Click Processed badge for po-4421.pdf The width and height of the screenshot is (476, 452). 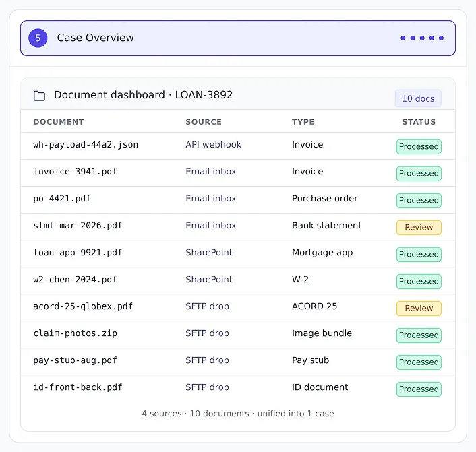click(x=419, y=201)
